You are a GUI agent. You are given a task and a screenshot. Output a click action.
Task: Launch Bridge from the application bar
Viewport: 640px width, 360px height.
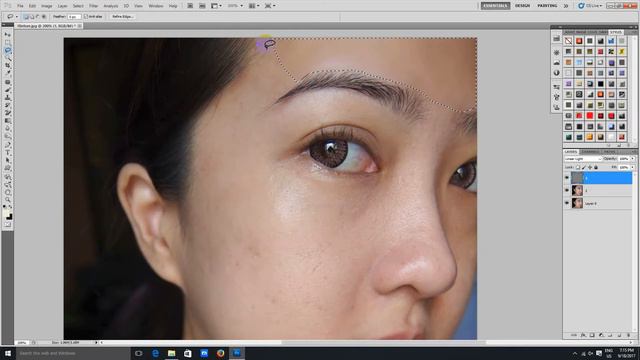[x=190, y=6]
